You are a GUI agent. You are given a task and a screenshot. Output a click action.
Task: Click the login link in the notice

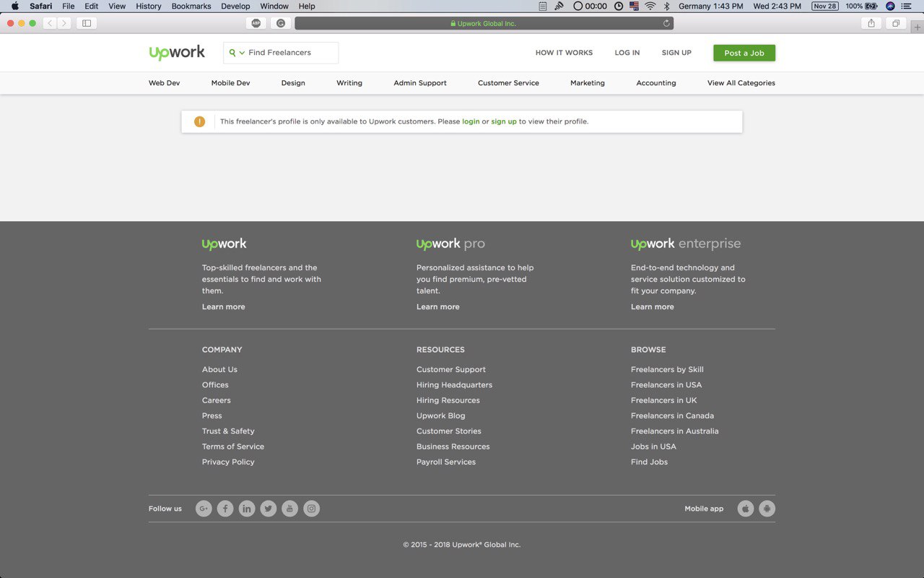471,121
